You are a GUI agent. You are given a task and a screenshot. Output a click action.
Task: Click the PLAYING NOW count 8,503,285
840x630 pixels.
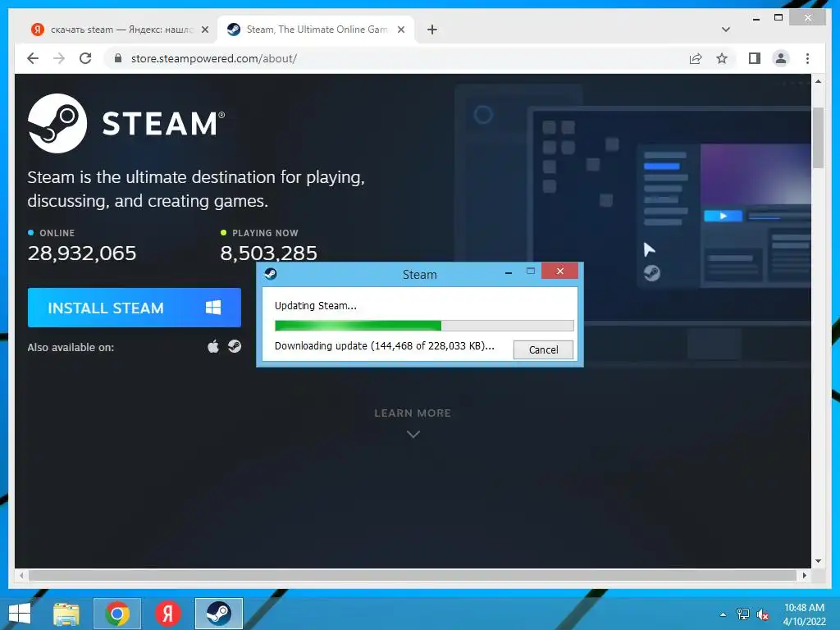point(268,253)
